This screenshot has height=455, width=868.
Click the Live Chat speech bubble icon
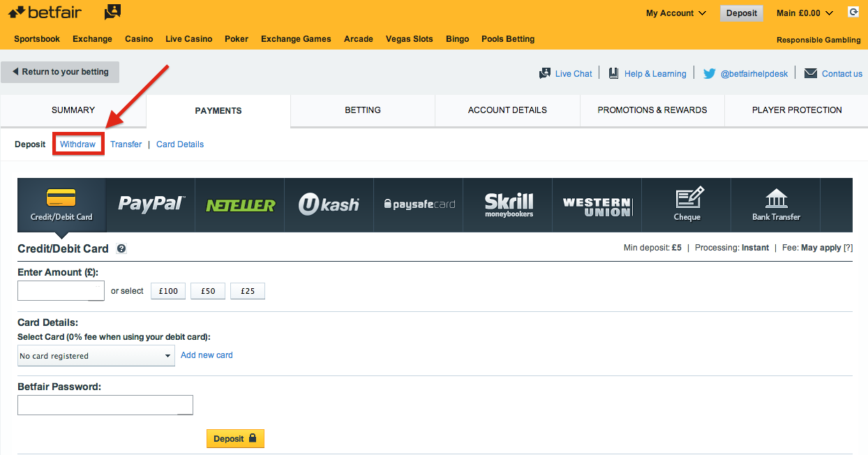coord(545,73)
